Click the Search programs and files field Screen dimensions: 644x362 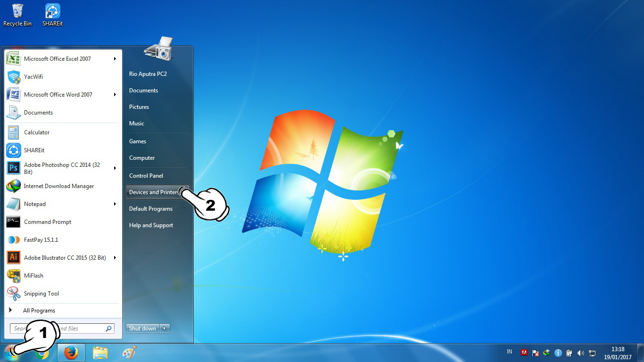pos(62,329)
